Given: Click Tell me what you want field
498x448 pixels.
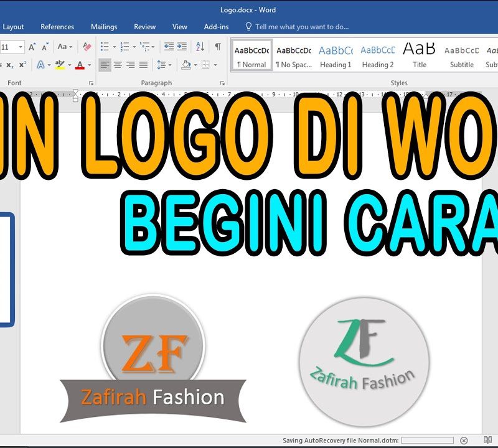Looking at the screenshot, I should click(298, 27).
